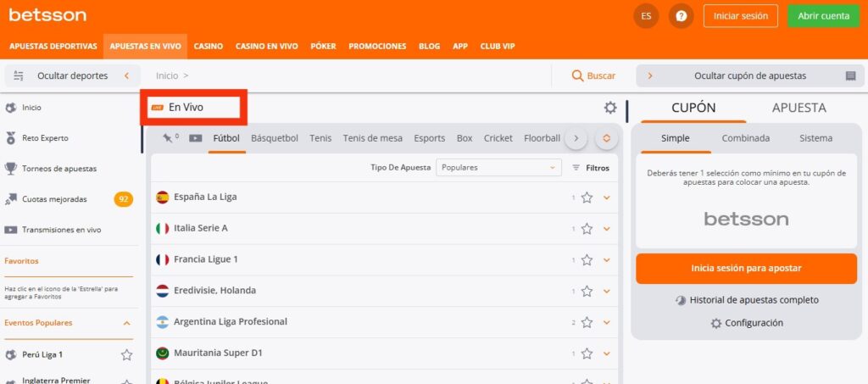Viewport: 868px width, 384px height.
Task: Select Esports sport tab
Action: (x=430, y=138)
